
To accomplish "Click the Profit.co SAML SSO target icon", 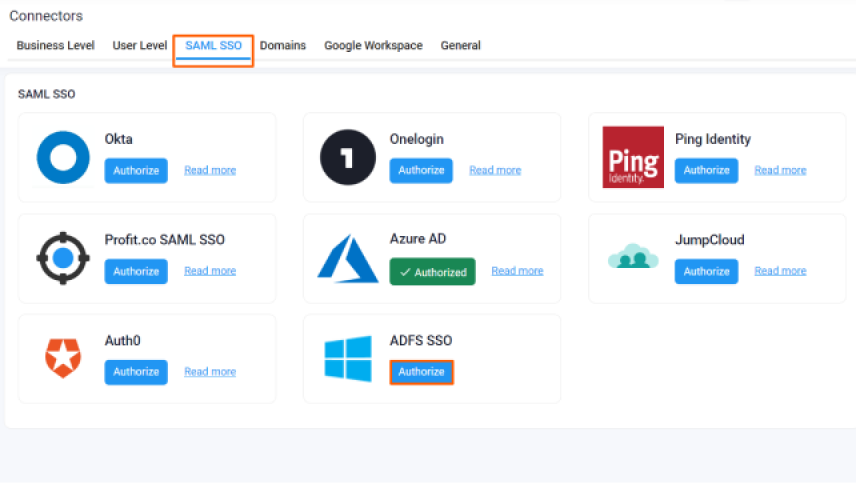I will pos(63,258).
